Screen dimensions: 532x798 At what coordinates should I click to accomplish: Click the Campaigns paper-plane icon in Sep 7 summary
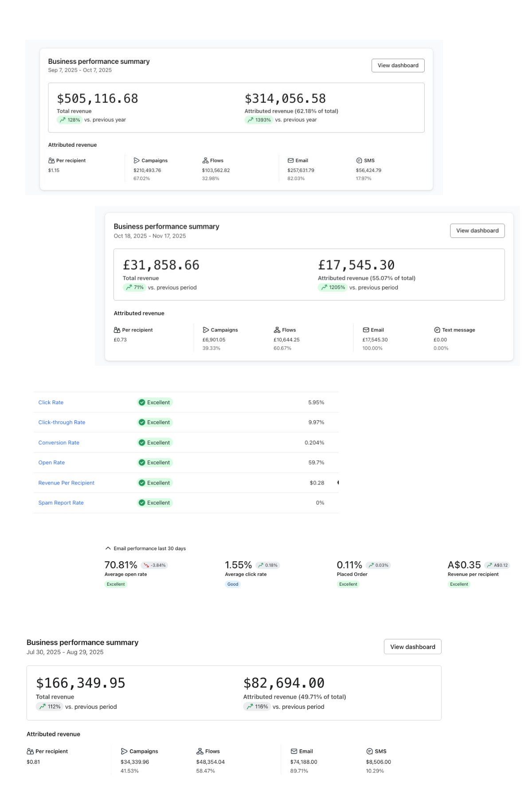tap(137, 160)
